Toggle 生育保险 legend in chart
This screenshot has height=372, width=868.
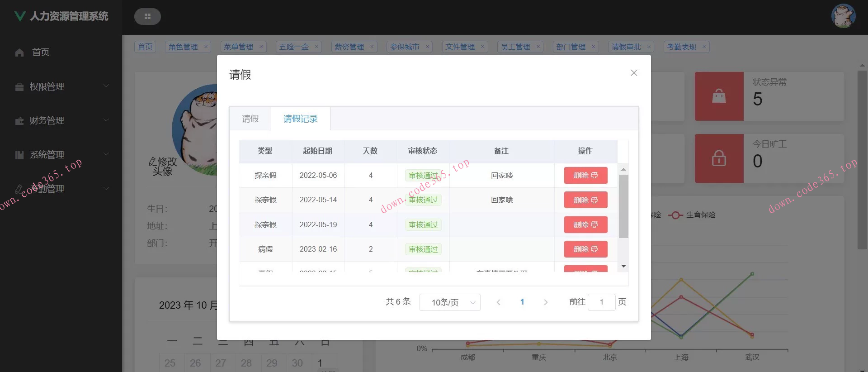(692, 215)
